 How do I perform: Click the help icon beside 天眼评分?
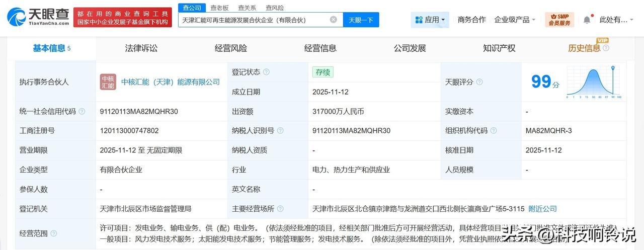pyautogui.click(x=479, y=82)
